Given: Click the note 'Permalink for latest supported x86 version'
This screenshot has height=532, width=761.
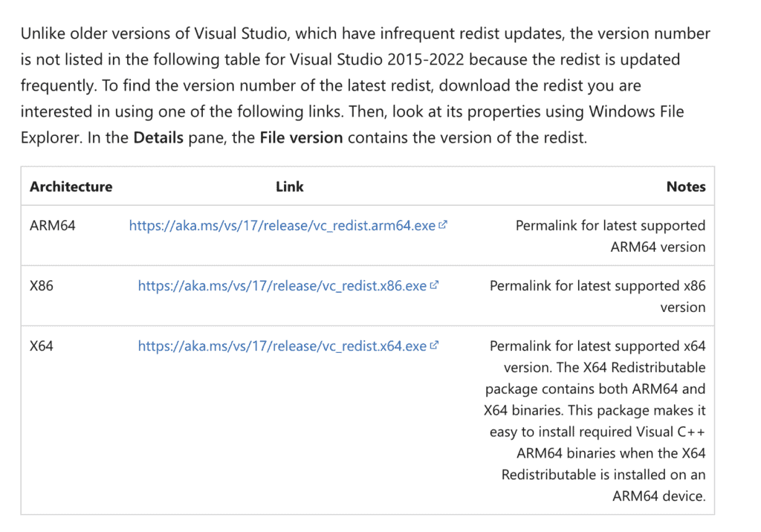Looking at the screenshot, I should [598, 296].
